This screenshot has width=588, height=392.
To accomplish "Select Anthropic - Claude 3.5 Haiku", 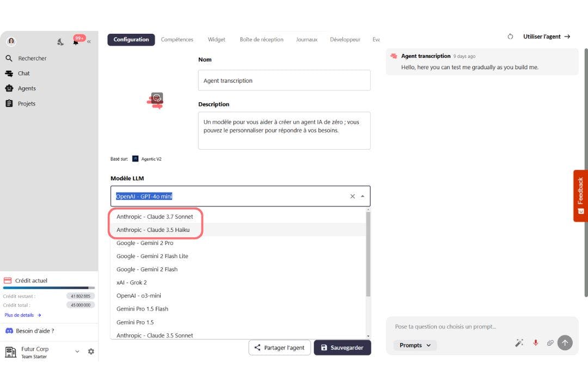I will tap(238, 230).
